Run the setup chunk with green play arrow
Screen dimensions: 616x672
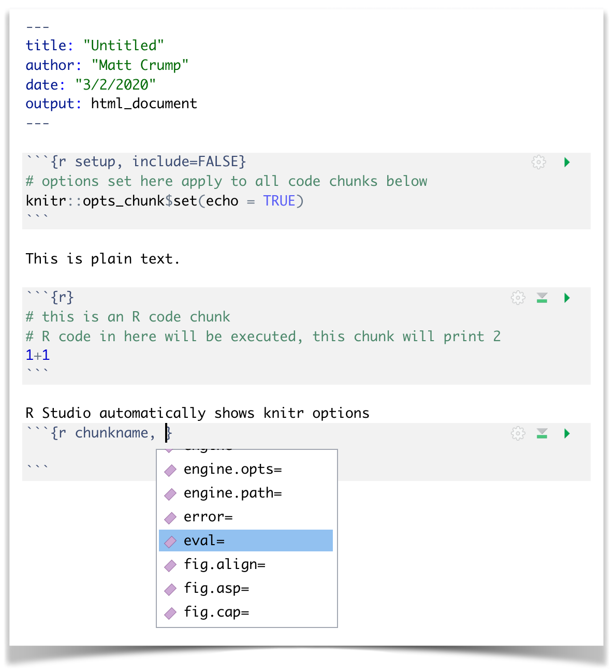[567, 162]
